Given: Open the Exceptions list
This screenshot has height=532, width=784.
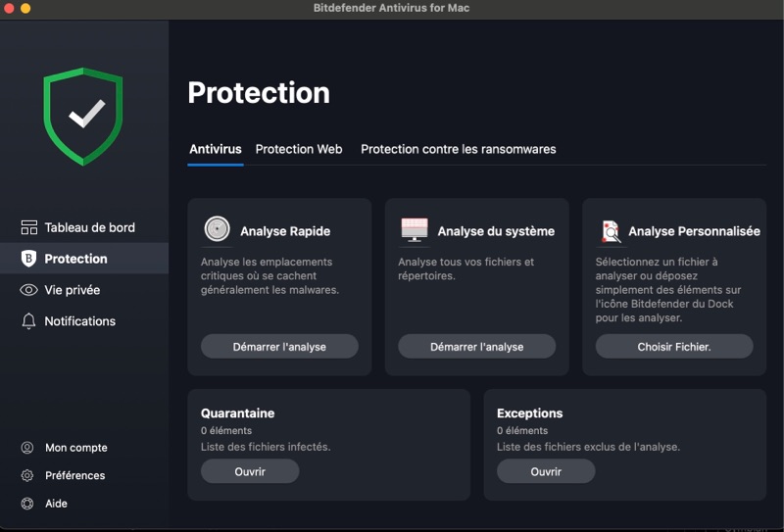Looking at the screenshot, I should tap(545, 471).
